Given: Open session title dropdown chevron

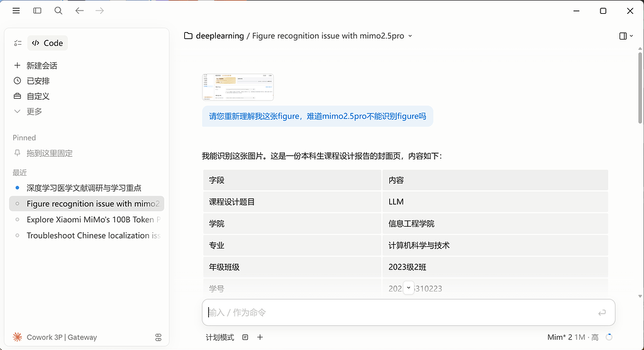Looking at the screenshot, I should 410,36.
